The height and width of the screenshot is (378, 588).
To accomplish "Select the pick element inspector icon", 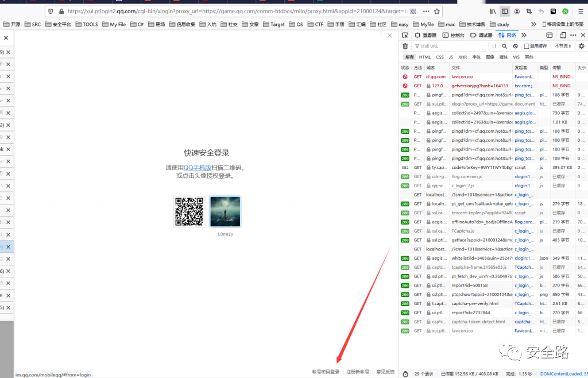I will (x=405, y=35).
